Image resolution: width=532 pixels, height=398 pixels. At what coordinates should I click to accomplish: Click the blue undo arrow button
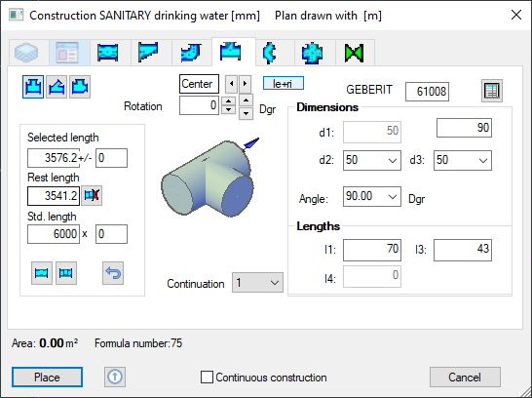113,273
